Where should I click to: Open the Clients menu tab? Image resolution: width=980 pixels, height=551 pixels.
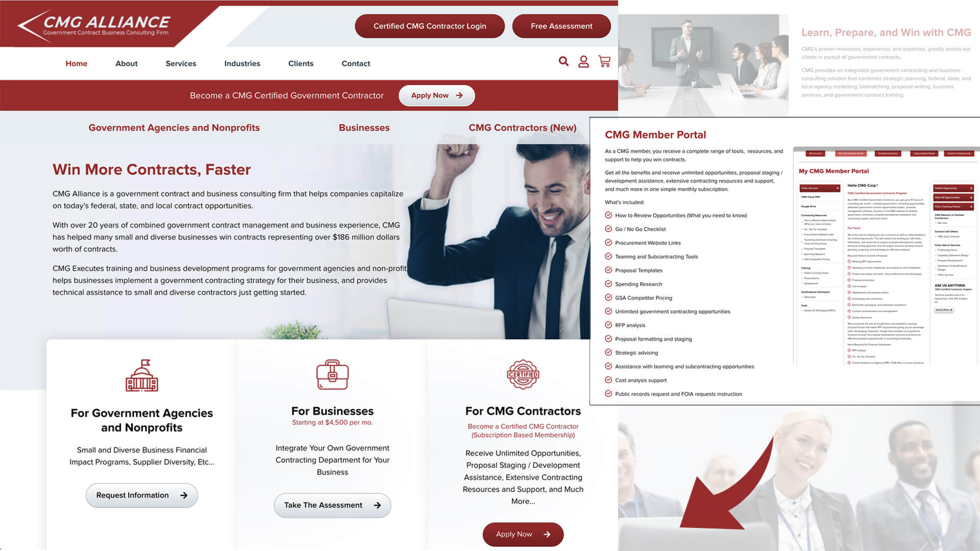click(x=301, y=63)
